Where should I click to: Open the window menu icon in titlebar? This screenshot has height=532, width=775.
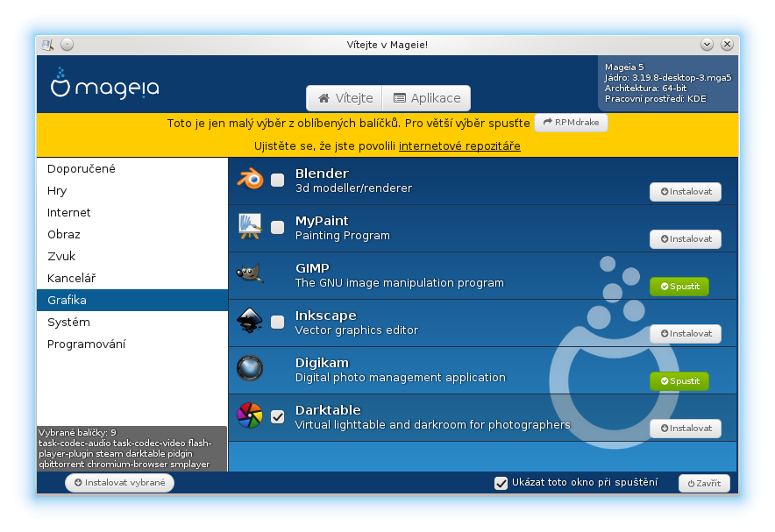tap(47, 45)
